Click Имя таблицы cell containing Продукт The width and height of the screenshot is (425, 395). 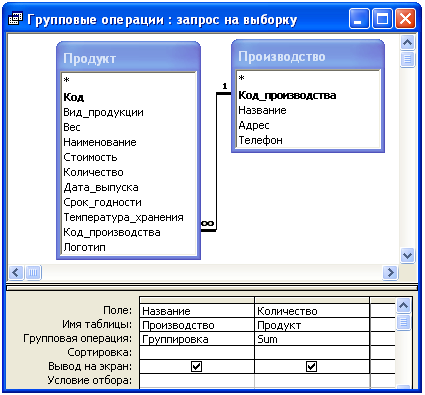(x=312, y=325)
